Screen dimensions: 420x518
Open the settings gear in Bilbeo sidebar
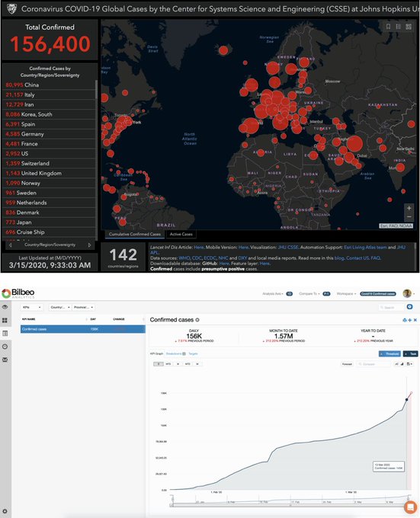tap(5, 511)
